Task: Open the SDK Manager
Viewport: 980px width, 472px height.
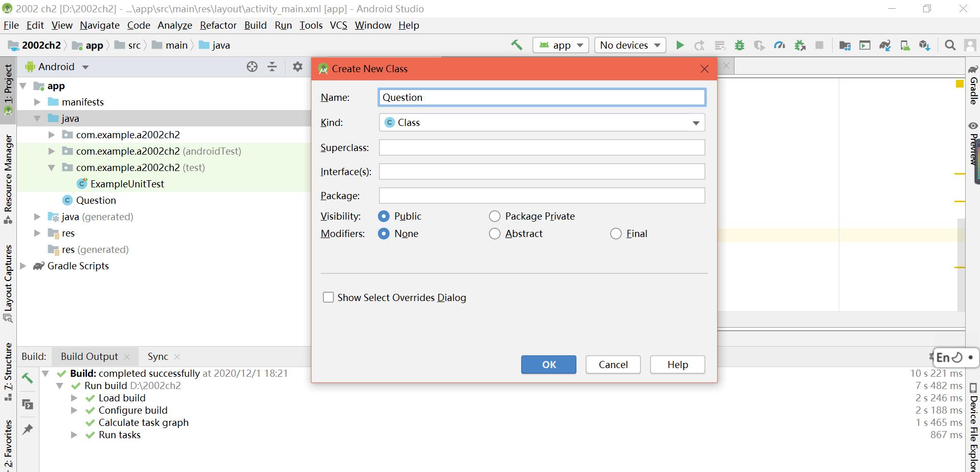Action: tap(924, 45)
